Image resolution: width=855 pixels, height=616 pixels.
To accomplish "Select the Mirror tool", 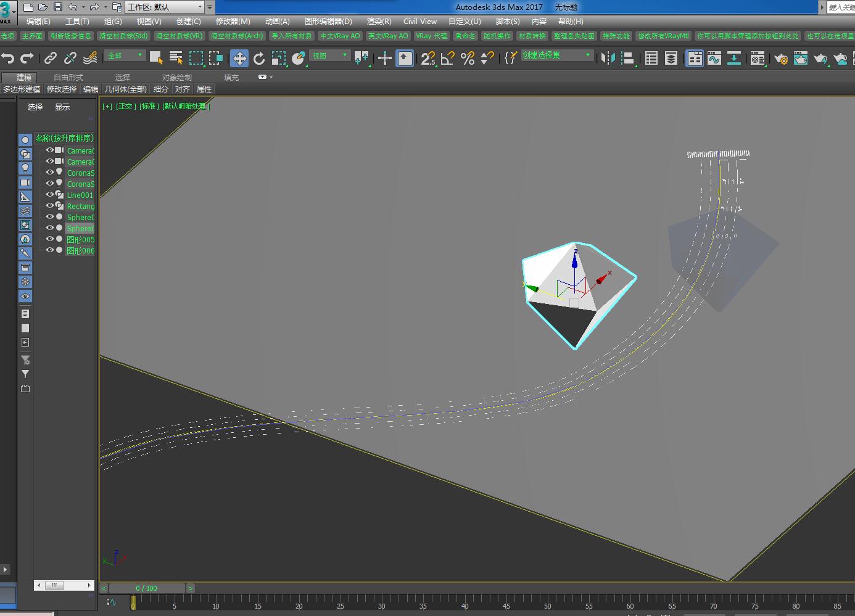I will [x=608, y=58].
